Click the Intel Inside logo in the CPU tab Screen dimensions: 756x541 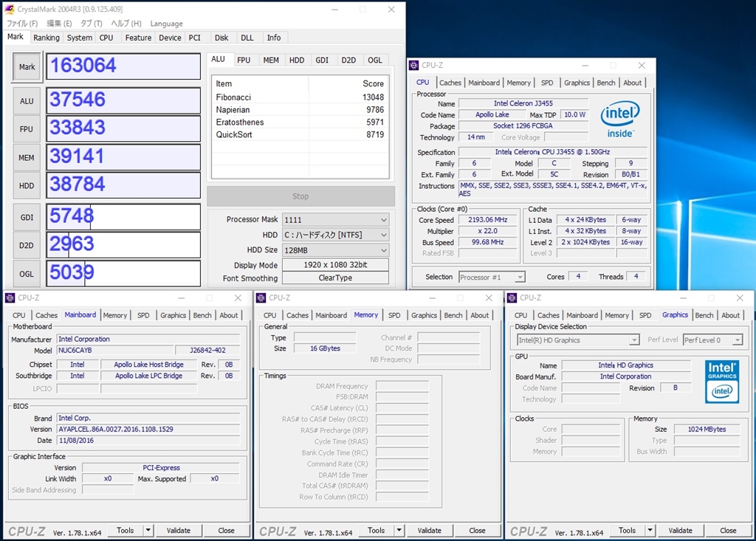point(619,120)
